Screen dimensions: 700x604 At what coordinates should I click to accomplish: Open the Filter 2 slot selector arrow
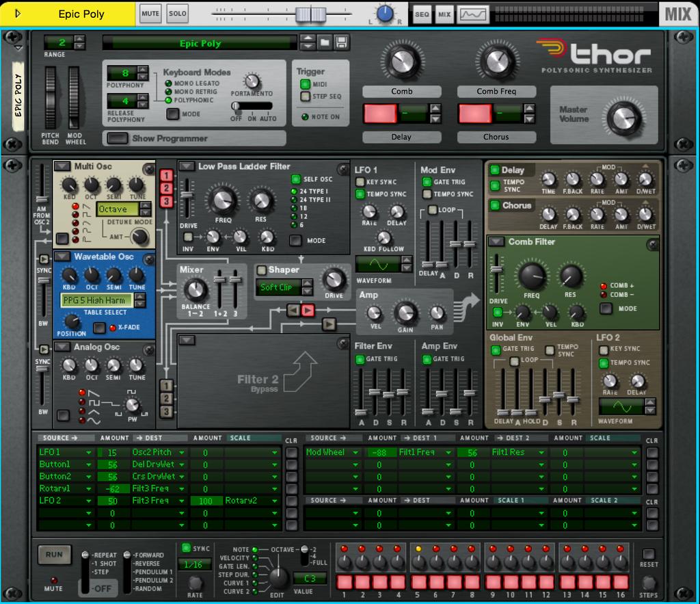point(187,341)
